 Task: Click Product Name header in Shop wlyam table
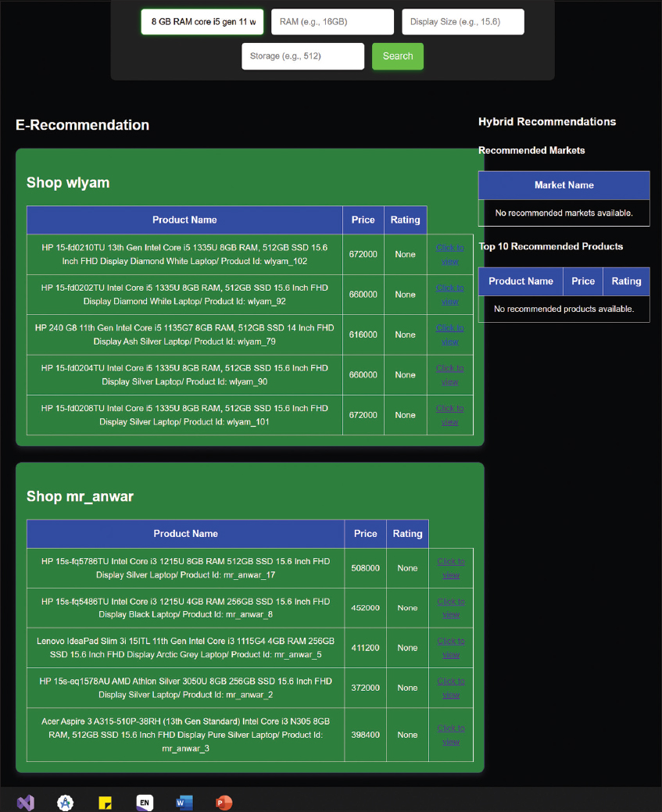(184, 220)
